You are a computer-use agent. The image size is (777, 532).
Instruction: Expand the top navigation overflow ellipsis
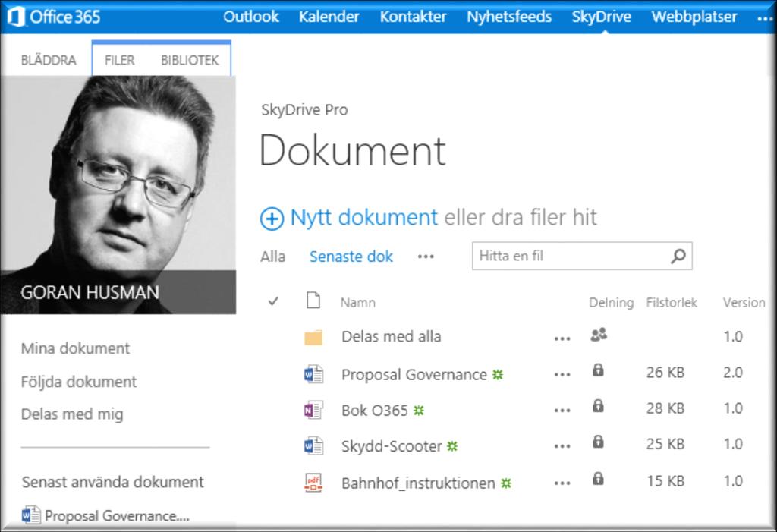pyautogui.click(x=765, y=19)
